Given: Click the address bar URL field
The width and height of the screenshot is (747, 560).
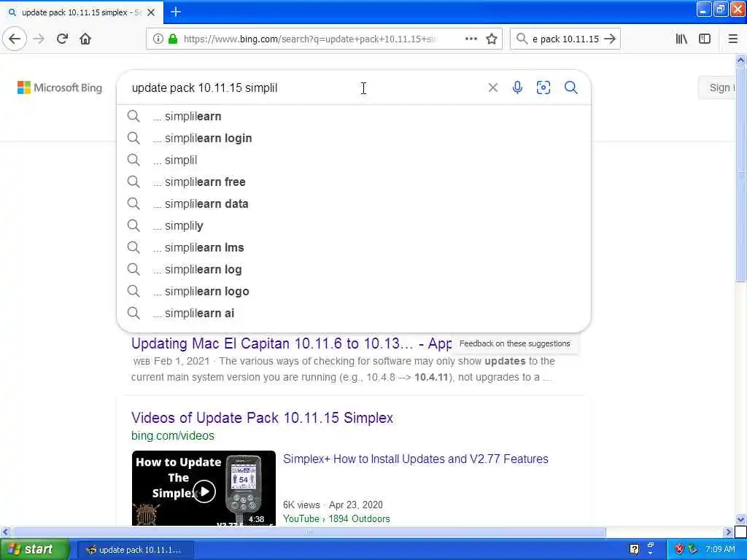Looking at the screenshot, I should tap(309, 39).
